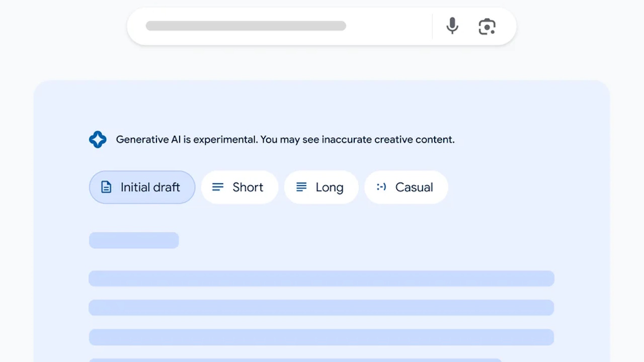The height and width of the screenshot is (362, 644).
Task: Click the paragraph-lines icon beside Long
Action: click(x=301, y=187)
